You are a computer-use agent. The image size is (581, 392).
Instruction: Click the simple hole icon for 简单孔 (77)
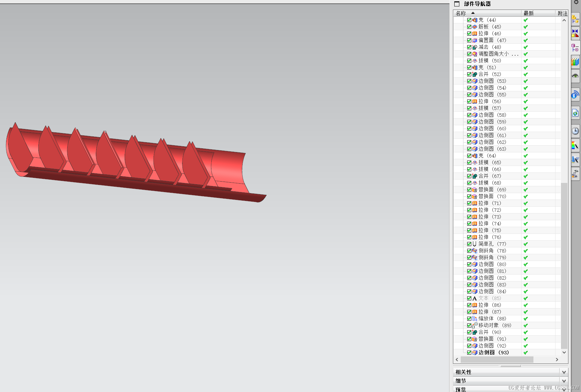tap(475, 244)
